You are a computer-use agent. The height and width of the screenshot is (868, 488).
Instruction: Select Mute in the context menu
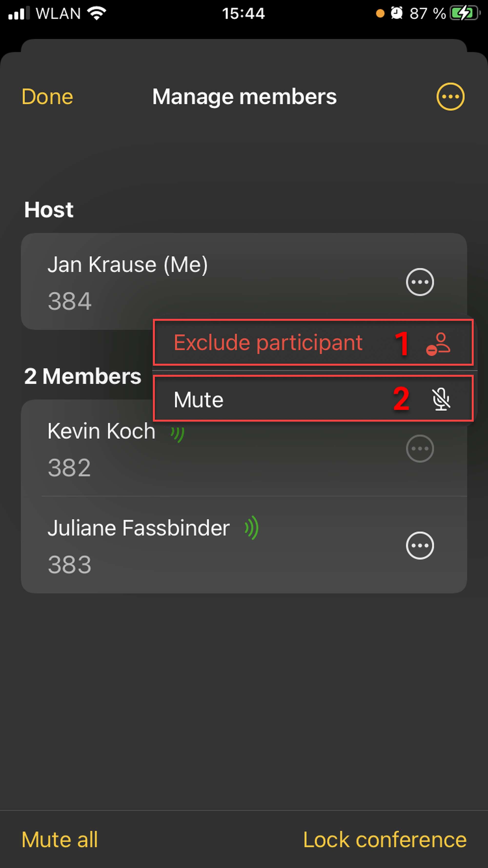[x=199, y=400]
